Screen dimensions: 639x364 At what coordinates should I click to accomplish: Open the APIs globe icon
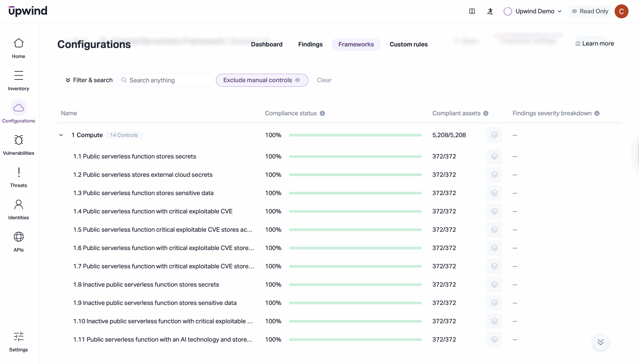(x=18, y=237)
